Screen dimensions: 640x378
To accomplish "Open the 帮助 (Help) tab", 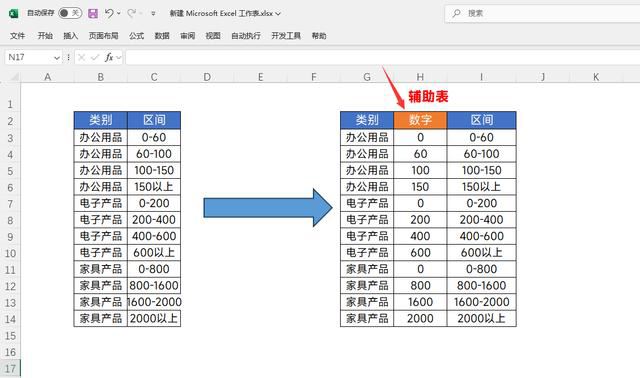I will click(319, 36).
